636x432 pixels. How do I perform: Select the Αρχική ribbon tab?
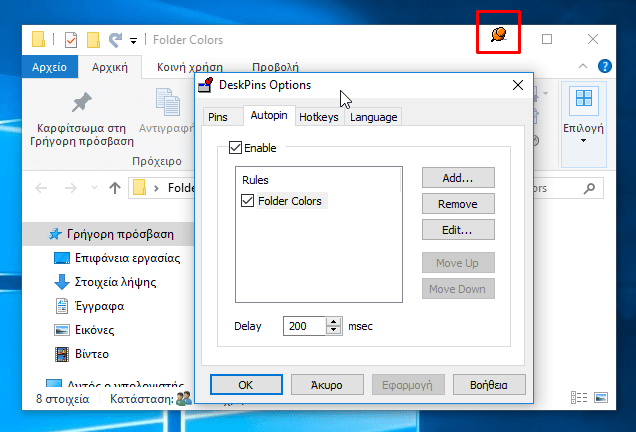click(x=110, y=67)
